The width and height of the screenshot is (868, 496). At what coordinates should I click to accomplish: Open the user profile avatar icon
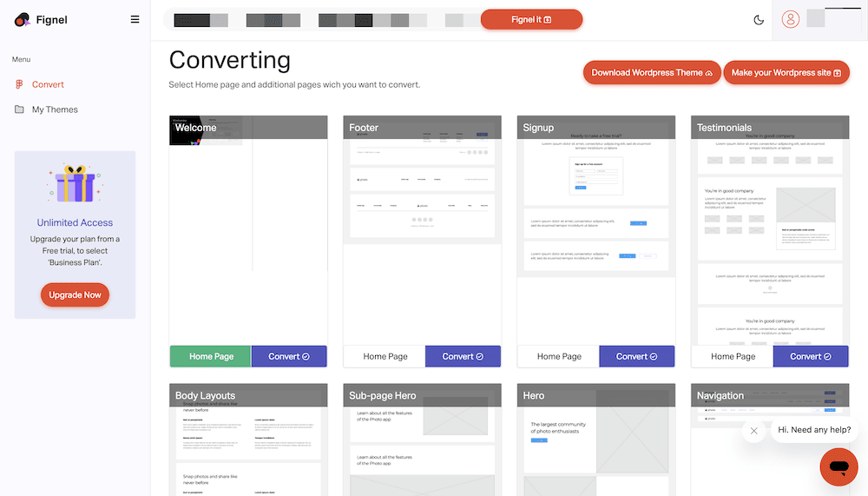[x=790, y=19]
